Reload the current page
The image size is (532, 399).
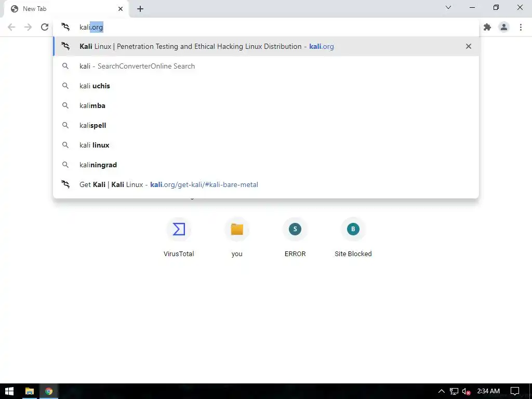coord(45,27)
